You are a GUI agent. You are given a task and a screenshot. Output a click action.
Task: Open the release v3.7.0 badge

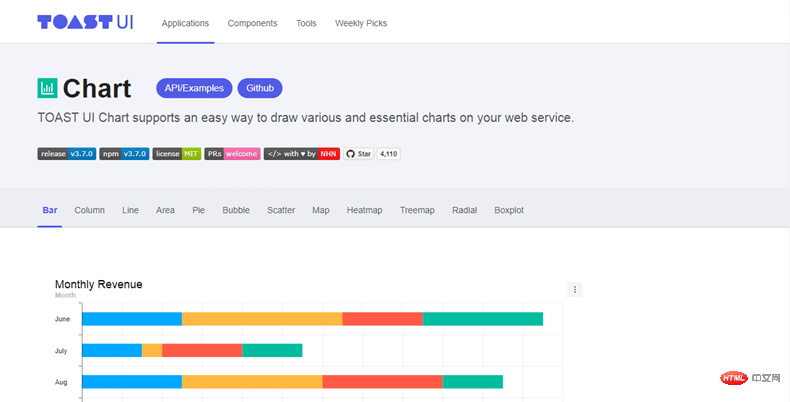coord(67,154)
